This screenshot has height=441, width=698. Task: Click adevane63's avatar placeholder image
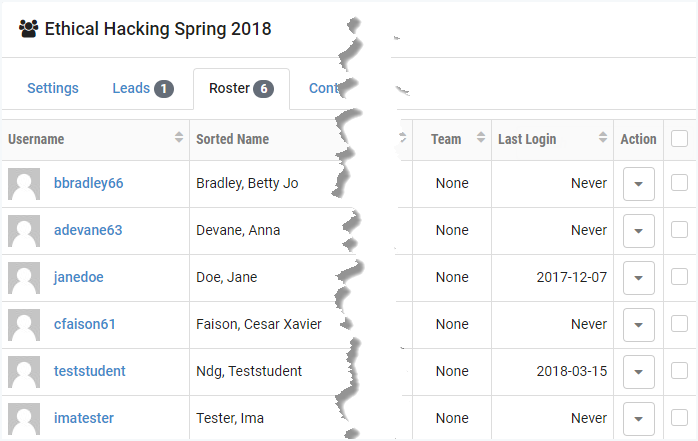pyautogui.click(x=24, y=231)
